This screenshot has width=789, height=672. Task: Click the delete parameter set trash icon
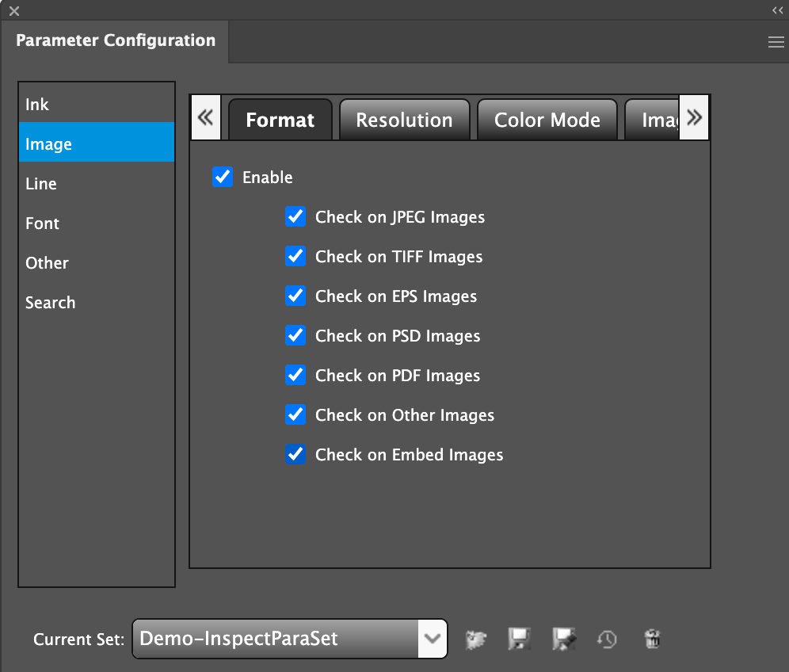point(652,639)
